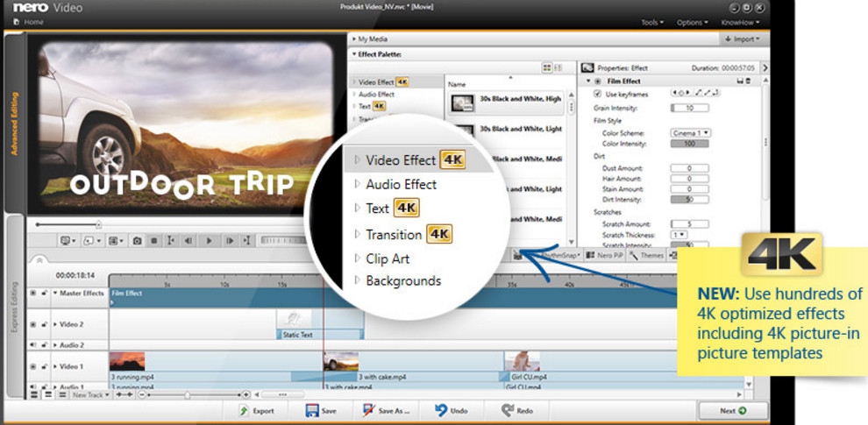Toggle the Use keyframes checkbox
The height and width of the screenshot is (425, 868).
[597, 94]
